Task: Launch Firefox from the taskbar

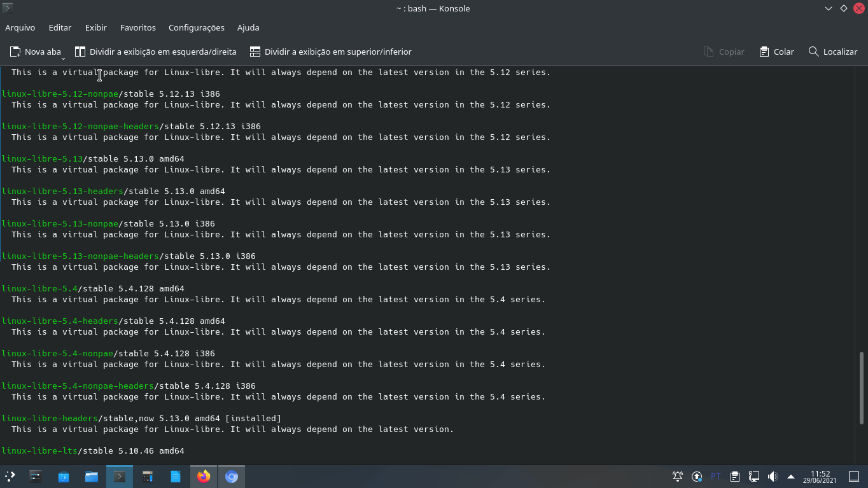Action: [x=203, y=476]
